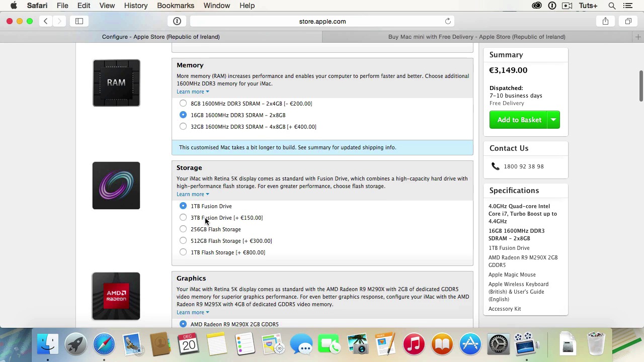Open iBooks from the dock
The width and height of the screenshot is (644, 362).
click(442, 344)
